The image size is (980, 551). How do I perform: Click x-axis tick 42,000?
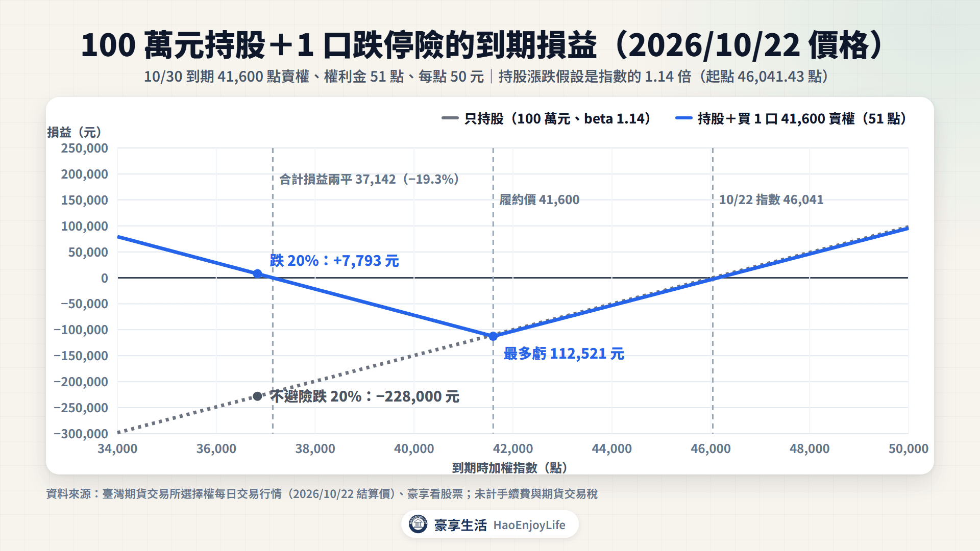513,448
